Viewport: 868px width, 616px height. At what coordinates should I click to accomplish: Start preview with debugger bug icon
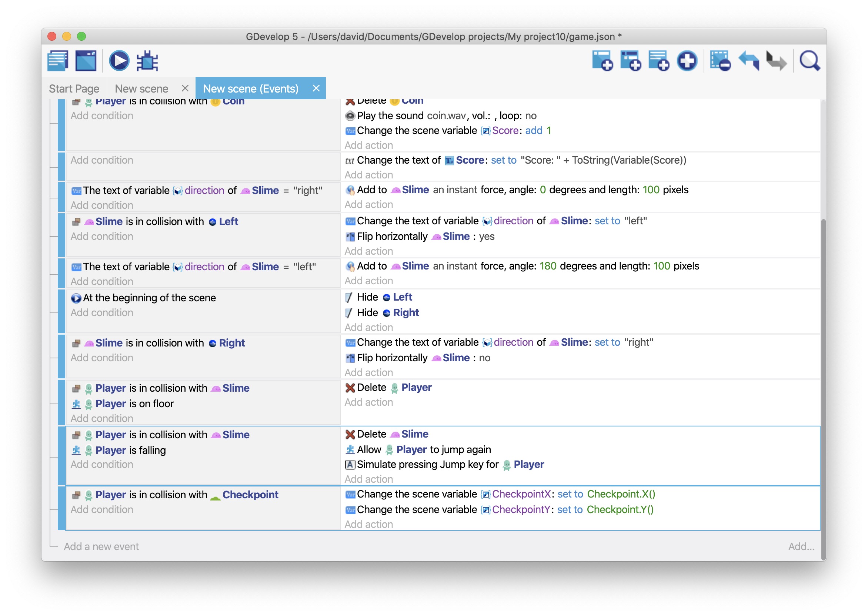tap(147, 61)
